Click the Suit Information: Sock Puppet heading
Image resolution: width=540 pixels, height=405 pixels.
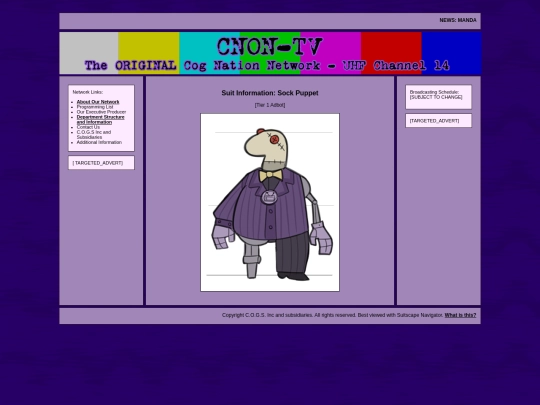(270, 93)
